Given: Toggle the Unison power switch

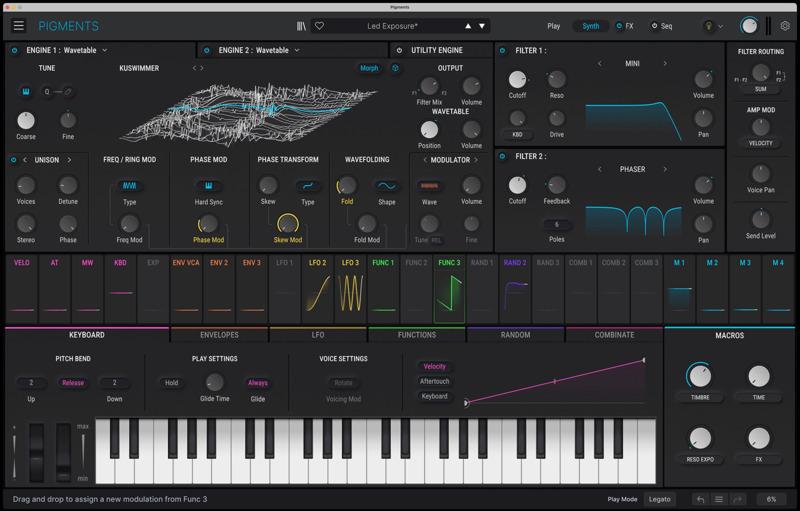Looking at the screenshot, I should pos(14,160).
